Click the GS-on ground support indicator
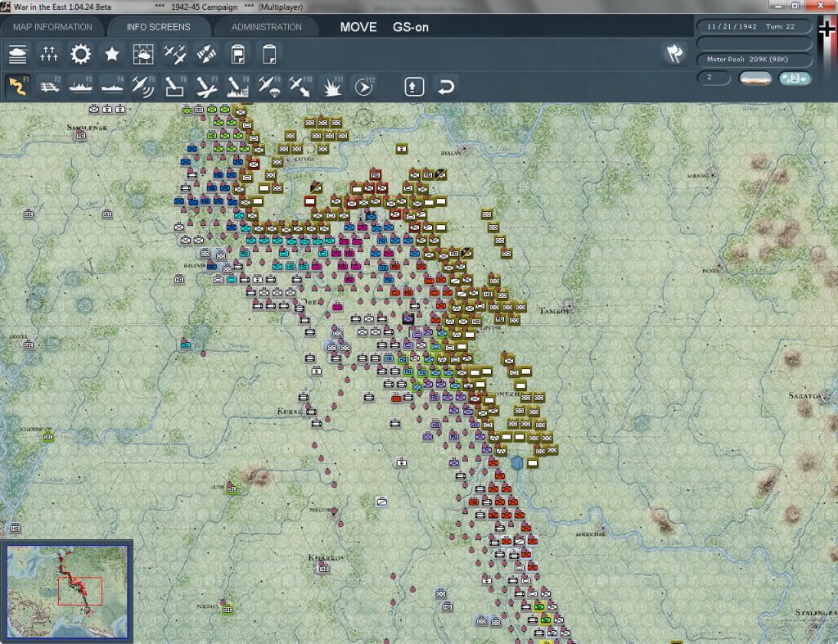The height and width of the screenshot is (644, 838). tap(411, 27)
